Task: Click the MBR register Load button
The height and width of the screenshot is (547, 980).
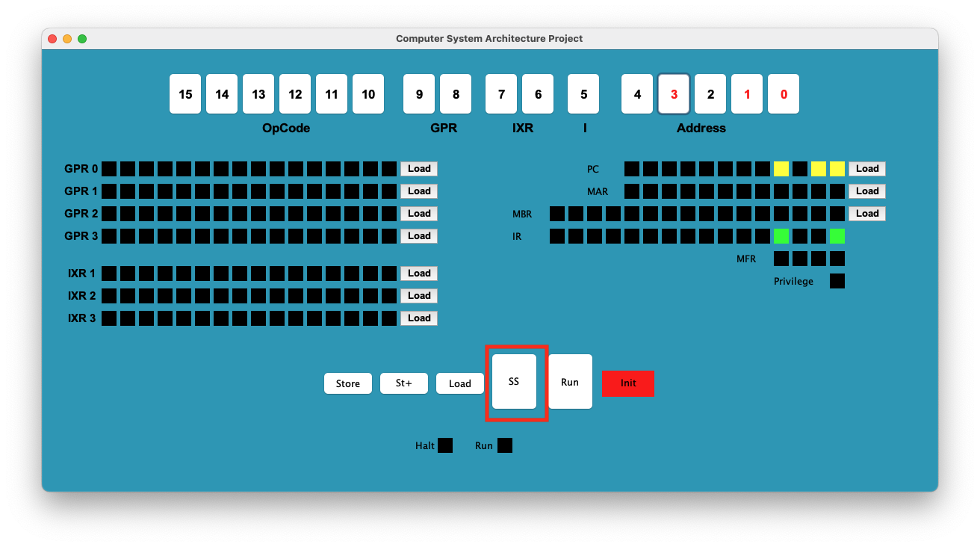Action: (x=867, y=214)
